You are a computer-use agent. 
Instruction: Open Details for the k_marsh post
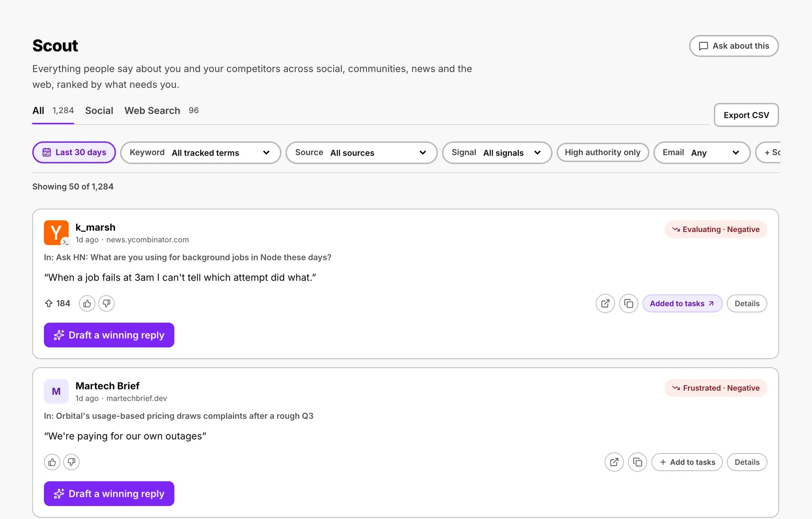pos(747,304)
